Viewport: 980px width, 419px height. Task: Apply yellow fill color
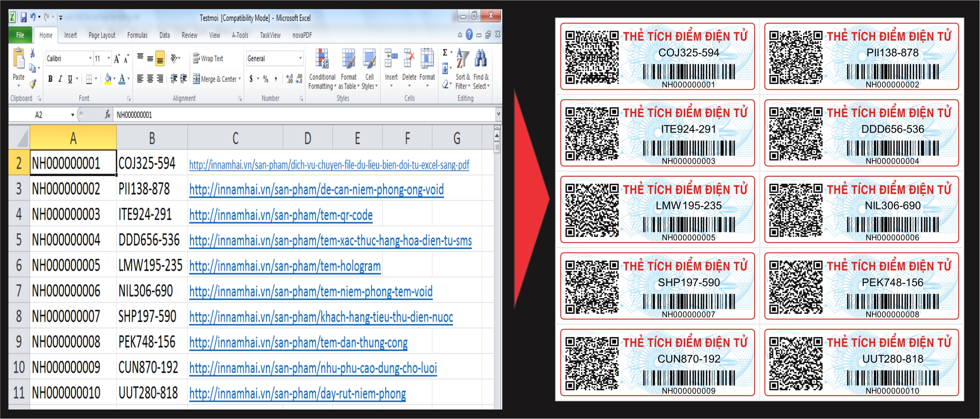(108, 79)
